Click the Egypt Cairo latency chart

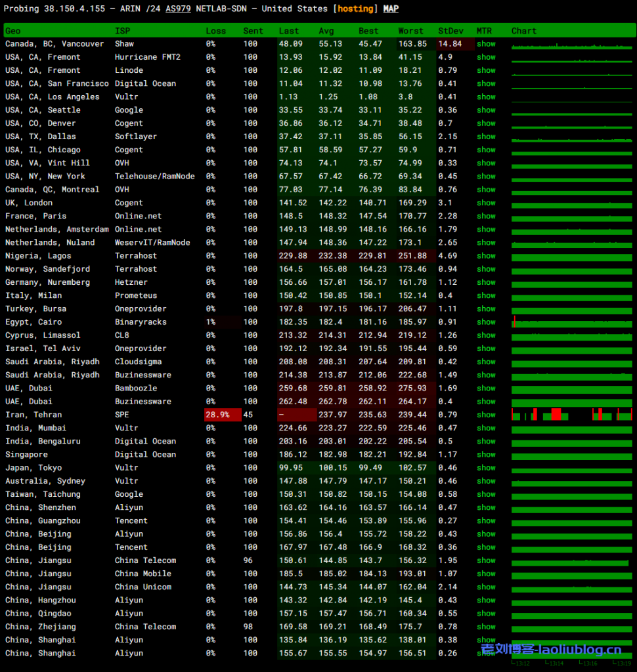coord(571,322)
